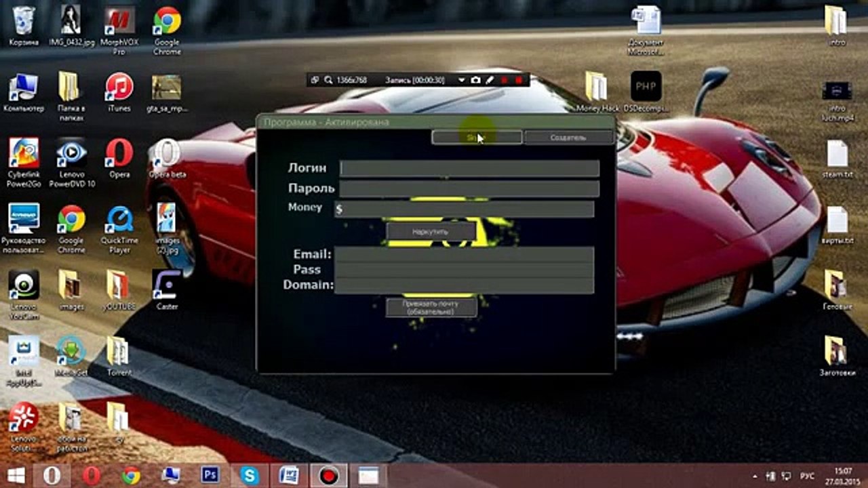Open the steam.txt file
This screenshot has width=868, height=488.
tap(837, 158)
